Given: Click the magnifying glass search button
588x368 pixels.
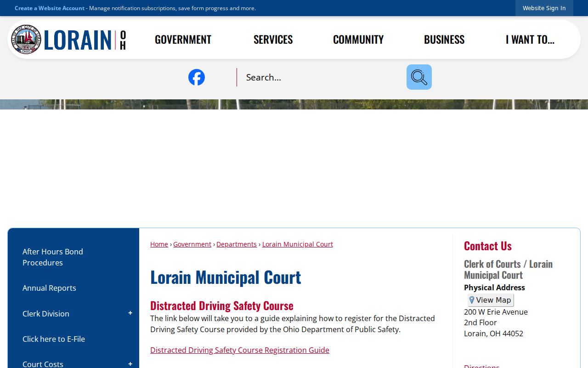Looking at the screenshot, I should (419, 77).
